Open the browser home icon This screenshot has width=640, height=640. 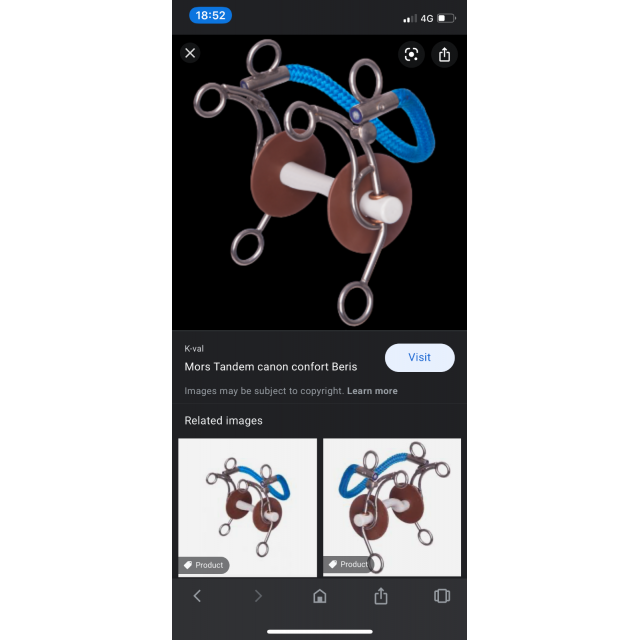pos(320,596)
